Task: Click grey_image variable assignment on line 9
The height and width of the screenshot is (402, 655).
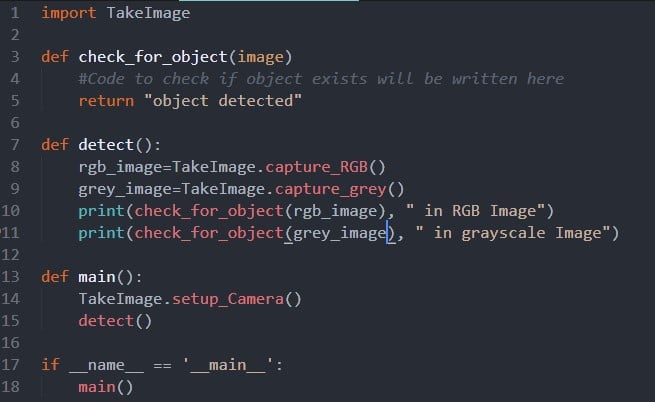Action: 125,189
